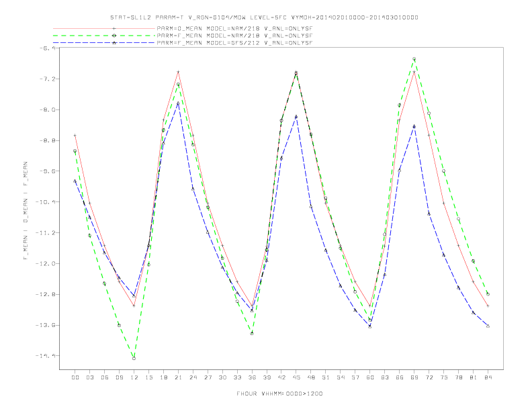This screenshot has height=411, width=532.
Task: Click x-axis tick label 54
Action: (341, 377)
